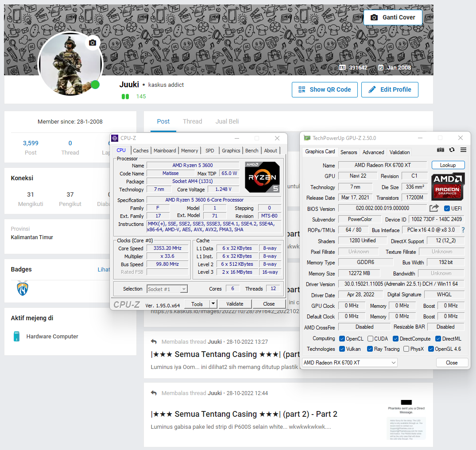The height and width of the screenshot is (450, 476).
Task: Toggle the DirectCompute checkbox
Action: [x=395, y=338]
